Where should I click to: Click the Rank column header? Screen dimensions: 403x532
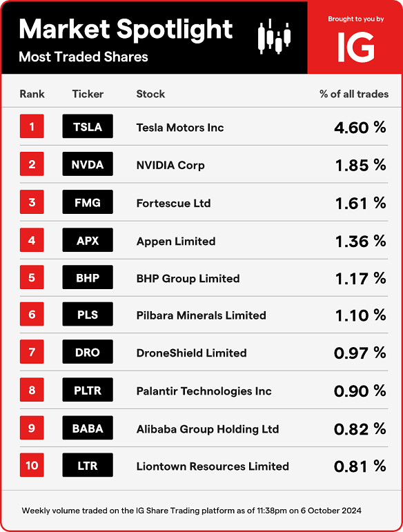tap(32, 94)
